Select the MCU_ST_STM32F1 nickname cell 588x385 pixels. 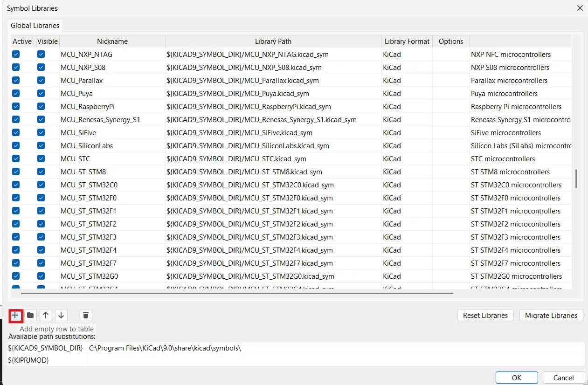pyautogui.click(x=112, y=211)
